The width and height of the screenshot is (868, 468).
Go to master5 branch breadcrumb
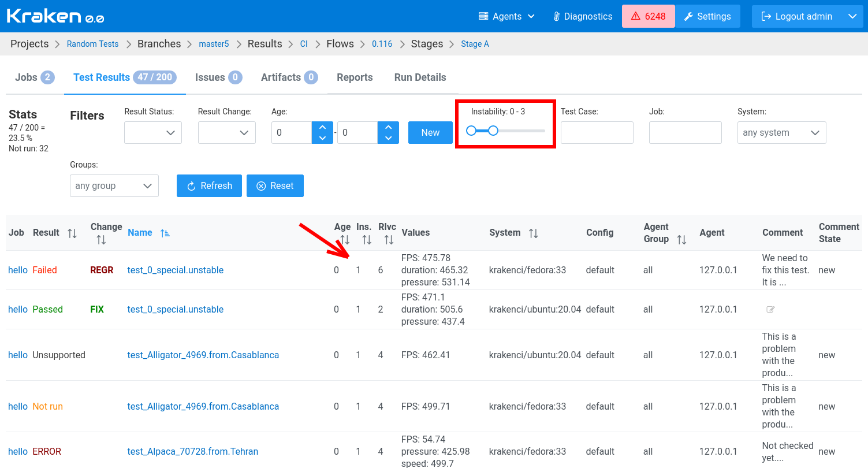click(x=214, y=44)
